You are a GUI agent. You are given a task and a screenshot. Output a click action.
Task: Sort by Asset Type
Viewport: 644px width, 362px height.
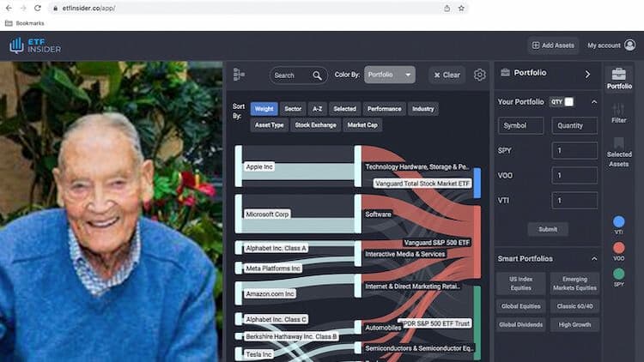click(269, 125)
